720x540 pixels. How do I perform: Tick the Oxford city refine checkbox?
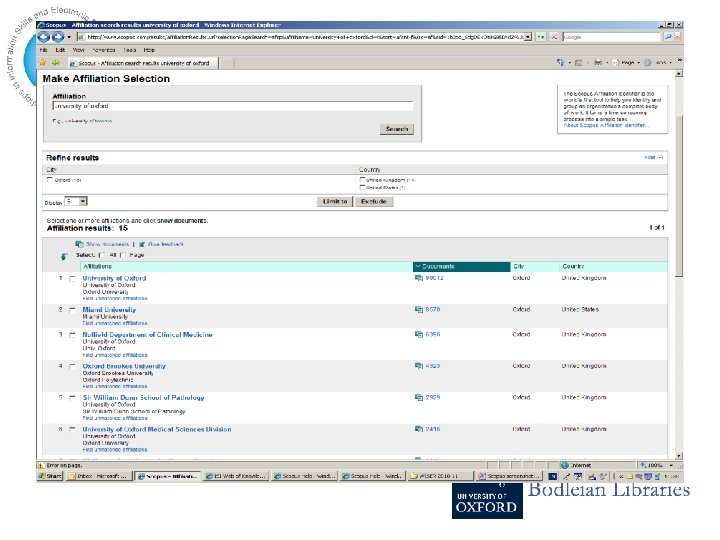[50, 180]
